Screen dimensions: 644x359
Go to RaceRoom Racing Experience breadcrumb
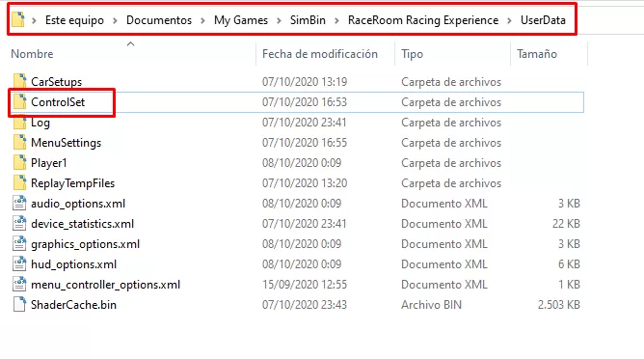(423, 20)
